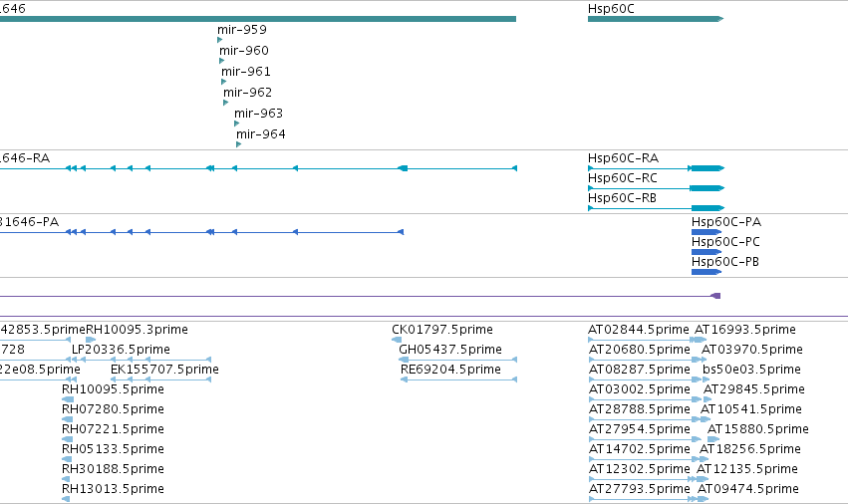Click the mir-963 feature label
This screenshot has width=848, height=504.
point(258,114)
